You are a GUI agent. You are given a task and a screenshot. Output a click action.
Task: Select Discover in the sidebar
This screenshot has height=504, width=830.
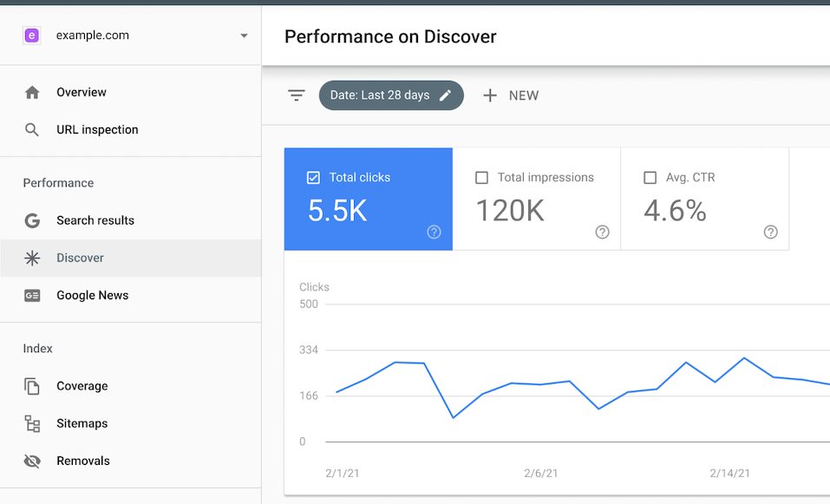[x=131, y=259]
